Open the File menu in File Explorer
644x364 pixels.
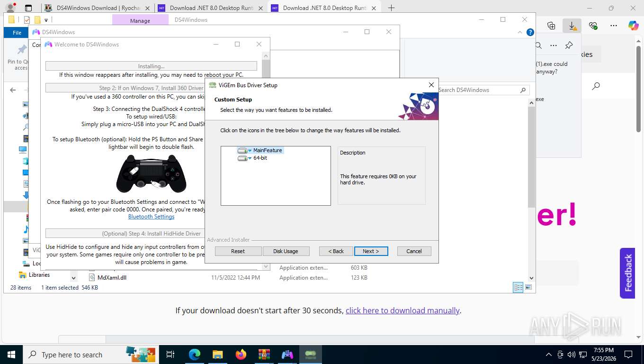tap(17, 33)
